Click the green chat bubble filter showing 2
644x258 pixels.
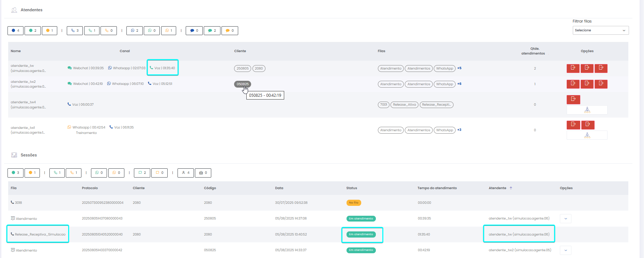[212, 31]
